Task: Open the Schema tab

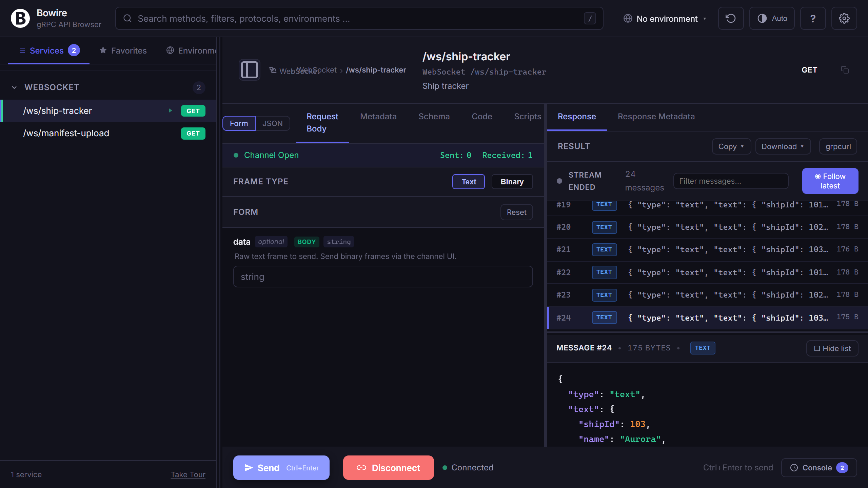Action: pos(434,116)
